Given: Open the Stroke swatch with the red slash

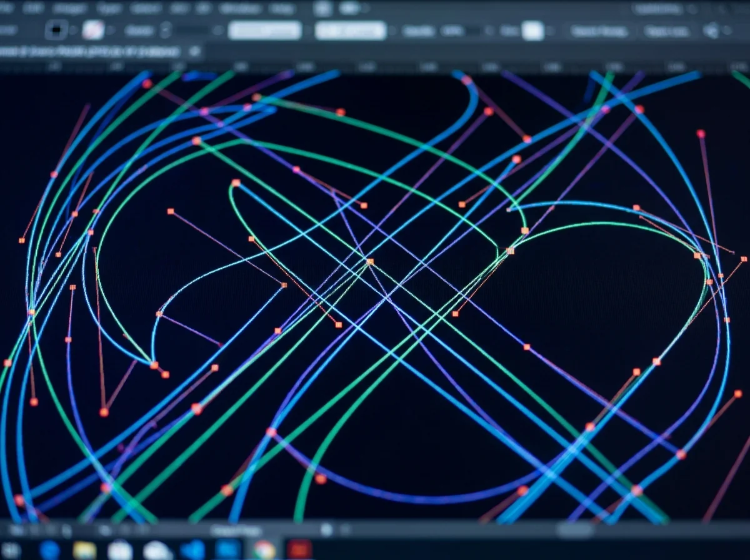Looking at the screenshot, I should (x=93, y=29).
